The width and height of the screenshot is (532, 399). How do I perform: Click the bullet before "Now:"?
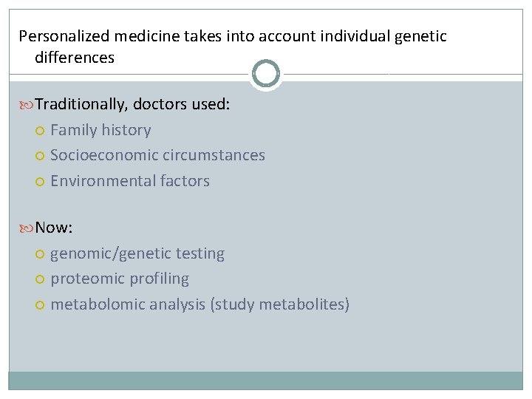pos(27,228)
